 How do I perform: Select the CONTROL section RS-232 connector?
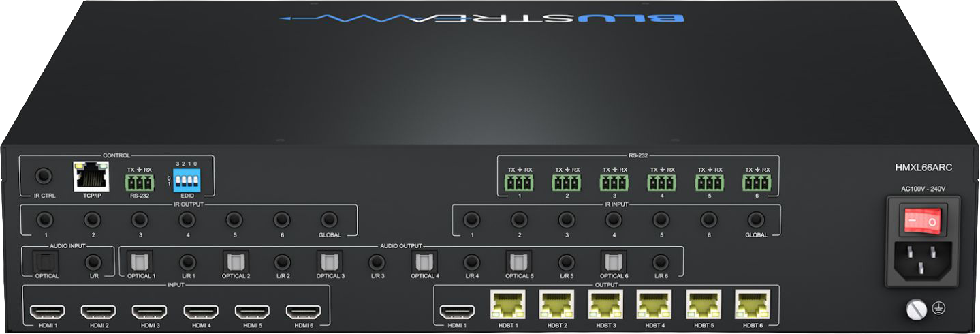pyautogui.click(x=139, y=183)
